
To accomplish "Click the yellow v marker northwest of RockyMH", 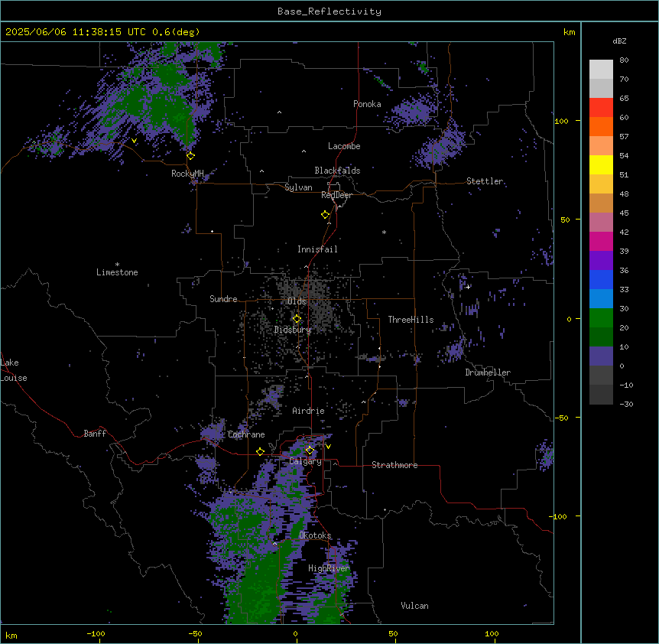I will click(134, 141).
